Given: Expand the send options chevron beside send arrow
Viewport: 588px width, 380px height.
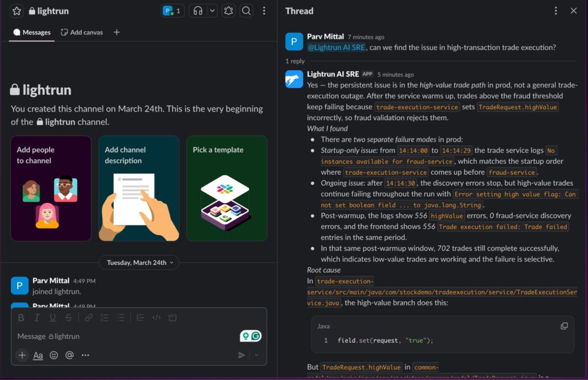Looking at the screenshot, I should point(257,355).
